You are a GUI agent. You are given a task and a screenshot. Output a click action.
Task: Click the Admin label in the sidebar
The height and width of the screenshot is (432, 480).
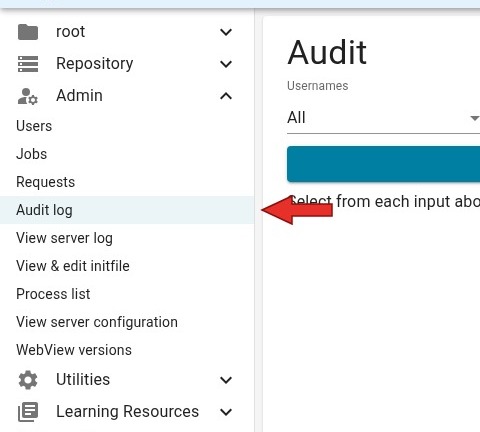(79, 96)
